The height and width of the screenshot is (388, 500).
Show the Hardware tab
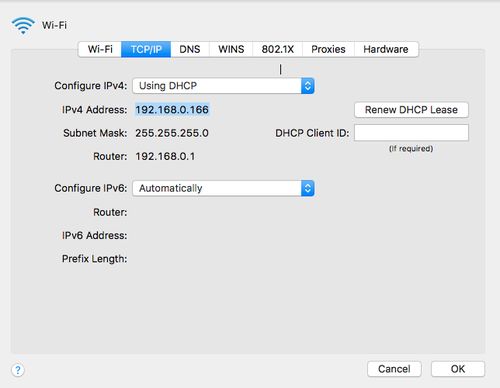click(x=386, y=49)
